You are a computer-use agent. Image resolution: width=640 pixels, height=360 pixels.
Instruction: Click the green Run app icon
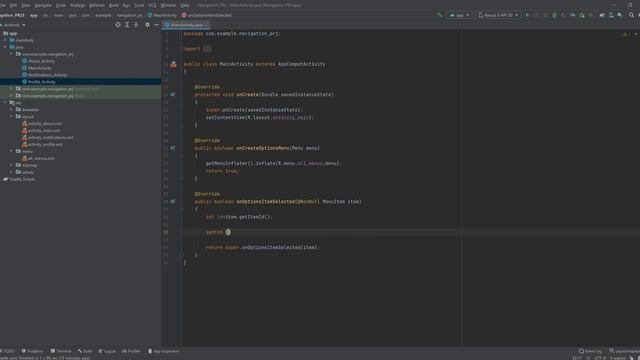527,15
